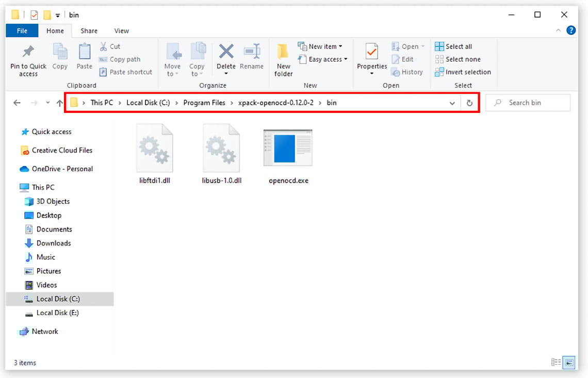Open the Move to menu

point(172,60)
